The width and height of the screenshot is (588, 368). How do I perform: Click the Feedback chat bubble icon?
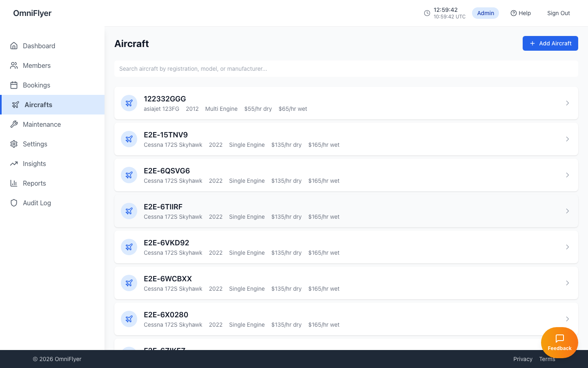560,339
